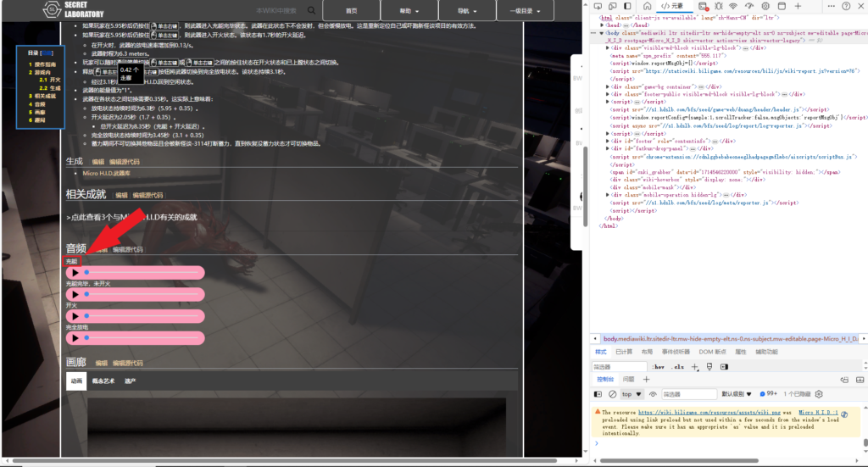This screenshot has width=868, height=467.
Task: Add a new style rule plus icon
Action: pos(695,367)
